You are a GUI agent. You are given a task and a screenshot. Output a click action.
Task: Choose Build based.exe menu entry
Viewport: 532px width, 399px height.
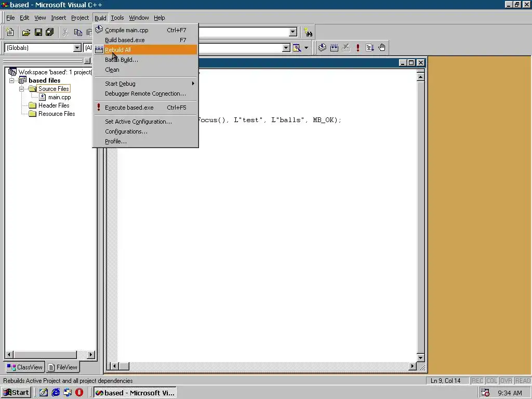pyautogui.click(x=146, y=40)
